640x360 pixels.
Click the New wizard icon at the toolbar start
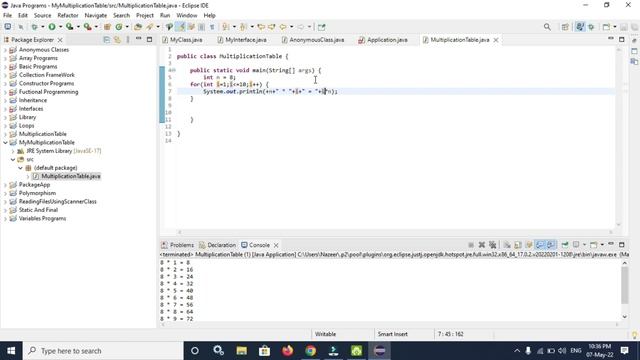[8, 27]
